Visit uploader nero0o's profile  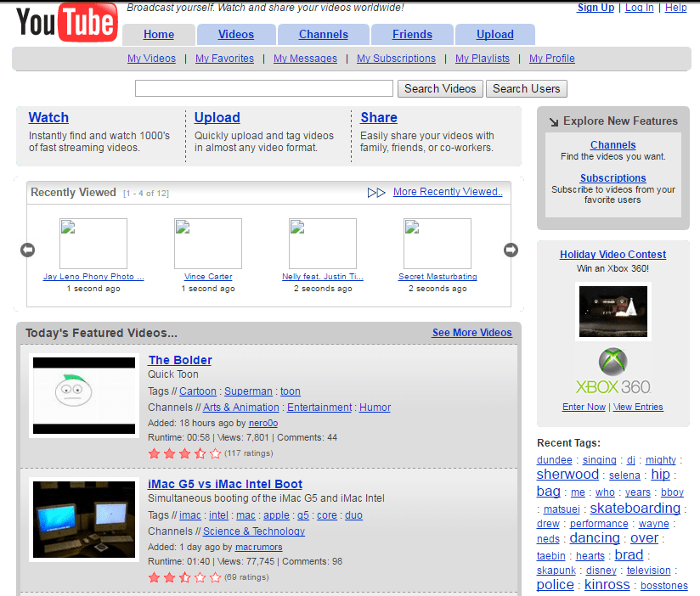(263, 423)
